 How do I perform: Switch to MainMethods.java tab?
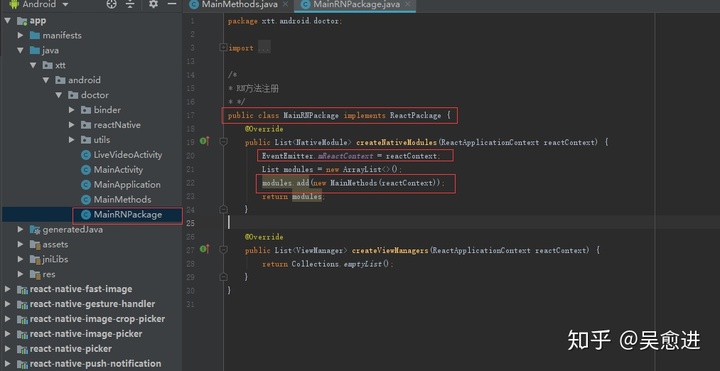coord(240,5)
